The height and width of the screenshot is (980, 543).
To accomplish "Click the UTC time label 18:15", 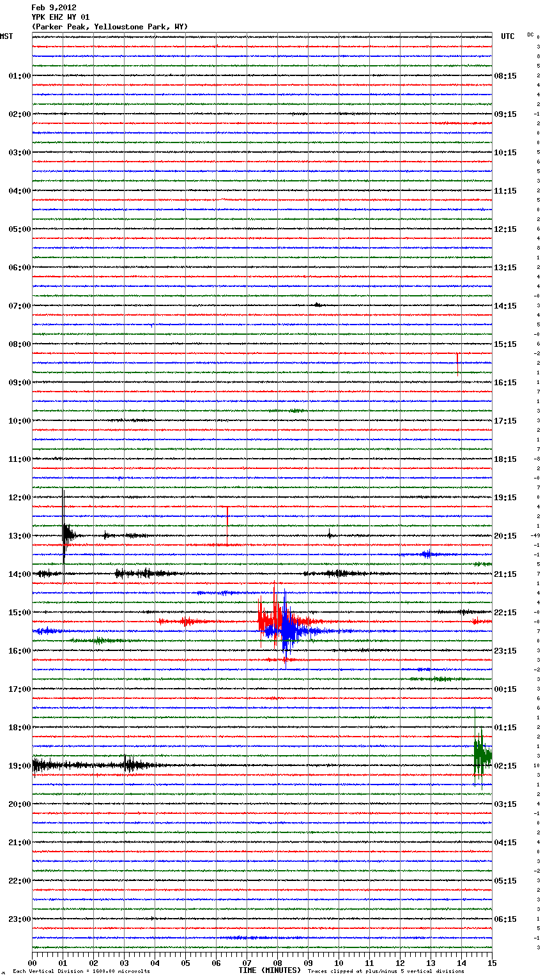I will (505, 459).
